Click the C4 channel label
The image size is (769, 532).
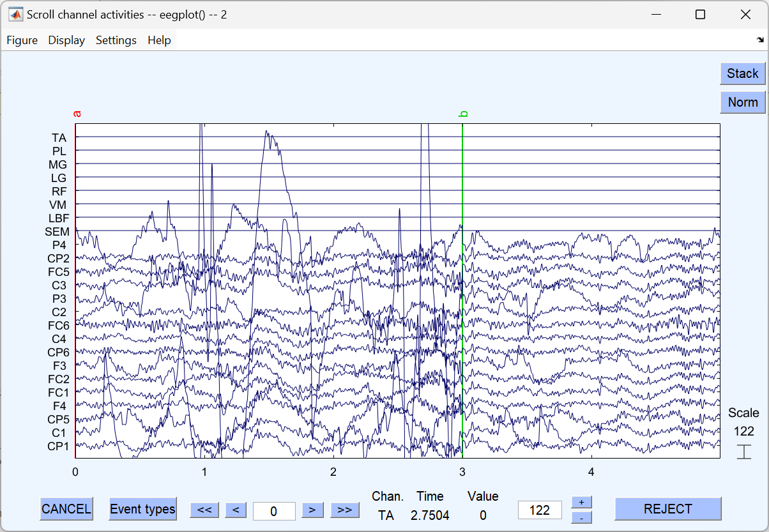click(59, 338)
